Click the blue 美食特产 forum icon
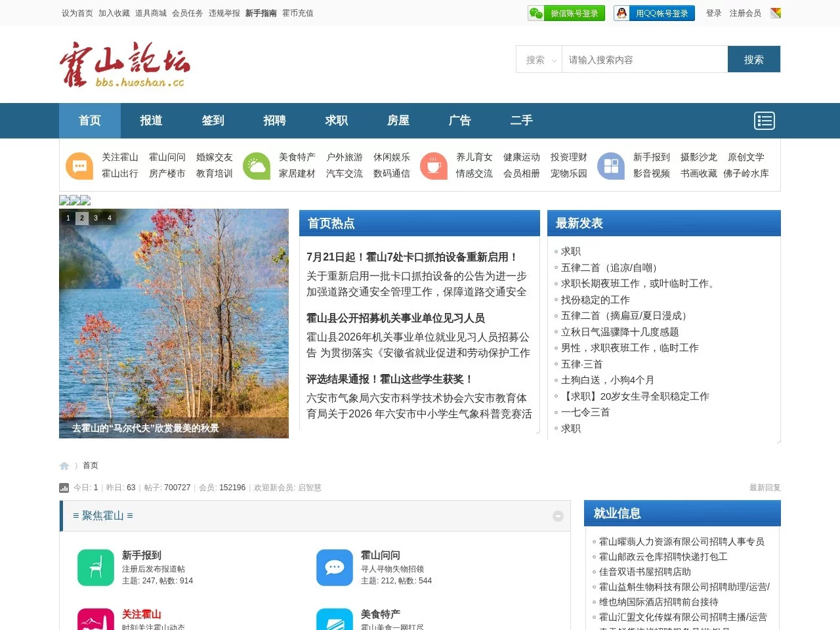The width and height of the screenshot is (840, 630). click(335, 619)
